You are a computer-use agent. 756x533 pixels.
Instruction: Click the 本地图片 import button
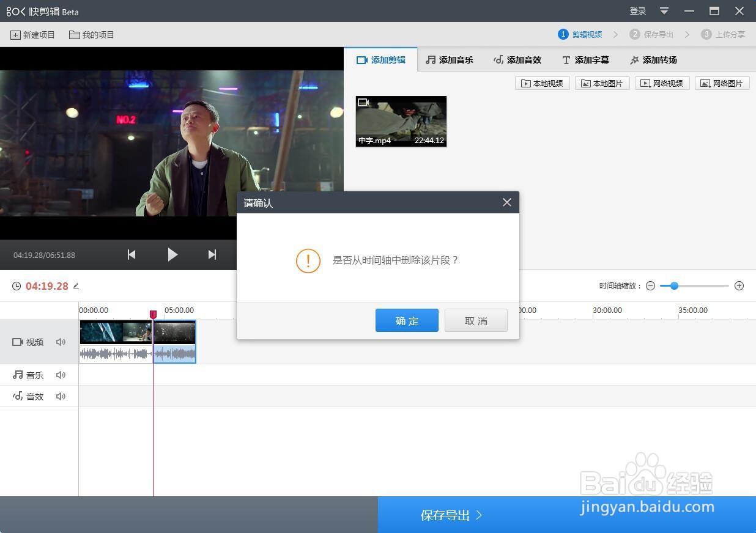602,83
